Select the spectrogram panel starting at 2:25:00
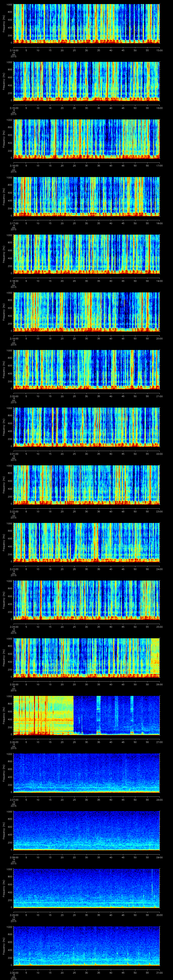Viewport: 173px width, 980px height. 86,657
